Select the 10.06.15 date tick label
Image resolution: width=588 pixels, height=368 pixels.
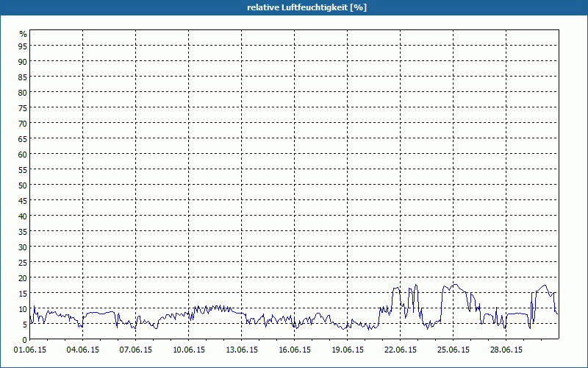[189, 350]
